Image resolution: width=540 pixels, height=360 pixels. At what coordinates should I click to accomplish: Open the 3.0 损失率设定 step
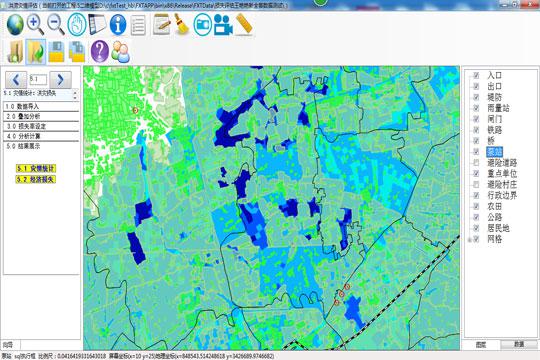coord(41,126)
